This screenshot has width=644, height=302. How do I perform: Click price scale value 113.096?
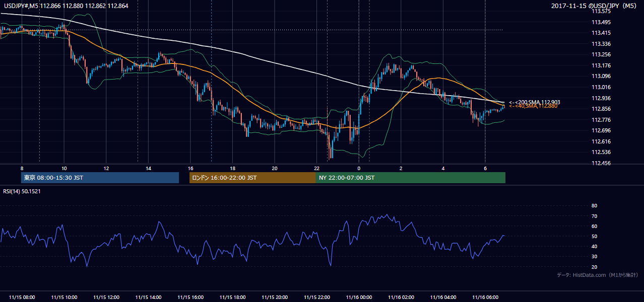[x=601, y=77]
